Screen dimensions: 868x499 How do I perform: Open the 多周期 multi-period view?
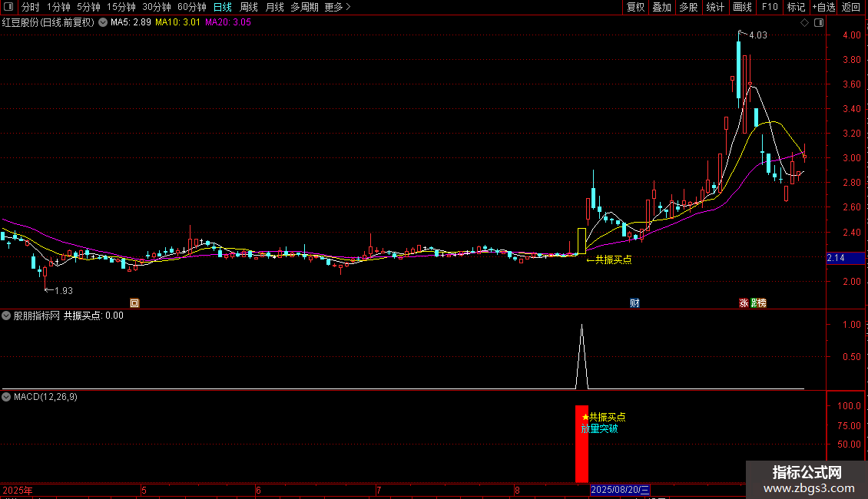[304, 7]
